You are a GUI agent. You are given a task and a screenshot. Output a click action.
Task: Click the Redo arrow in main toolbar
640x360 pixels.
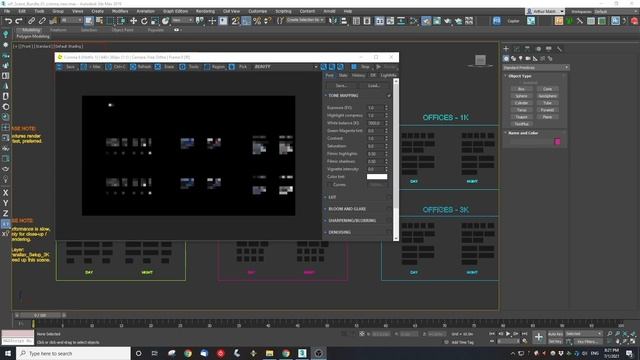[x=19, y=21]
